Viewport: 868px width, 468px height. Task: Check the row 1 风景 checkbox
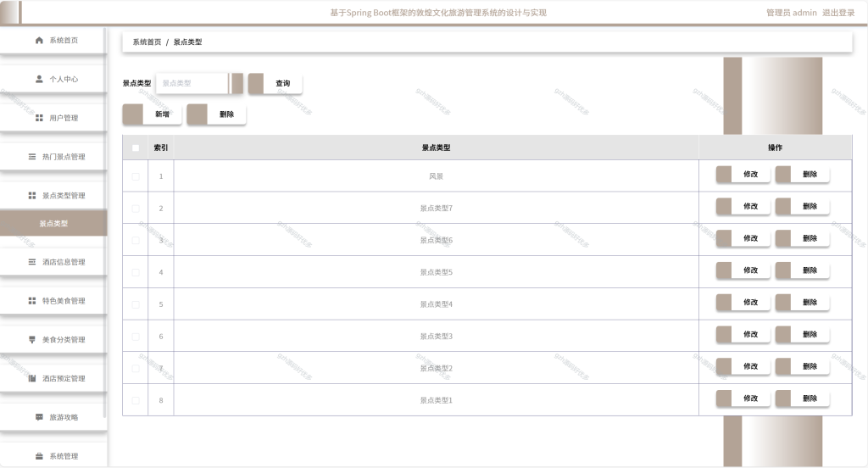(136, 176)
